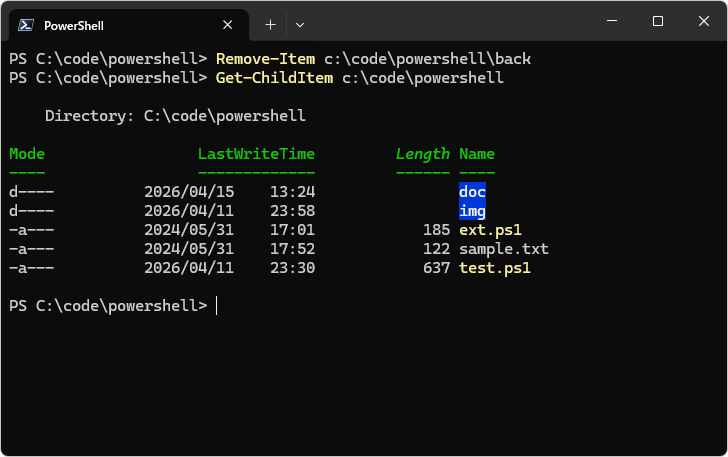Viewport: 728px width, 457px height.
Task: Close the terminal window
Action: point(703,21)
